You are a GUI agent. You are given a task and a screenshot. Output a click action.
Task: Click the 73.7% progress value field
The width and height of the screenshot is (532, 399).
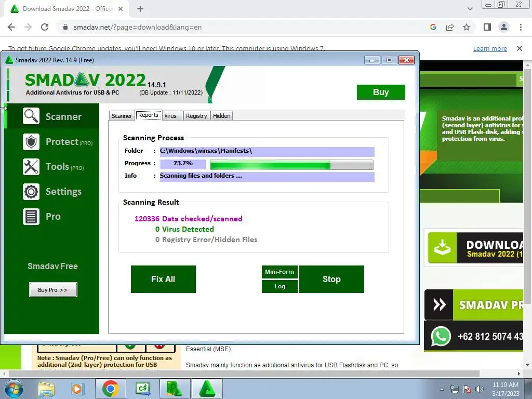pyautogui.click(x=183, y=164)
